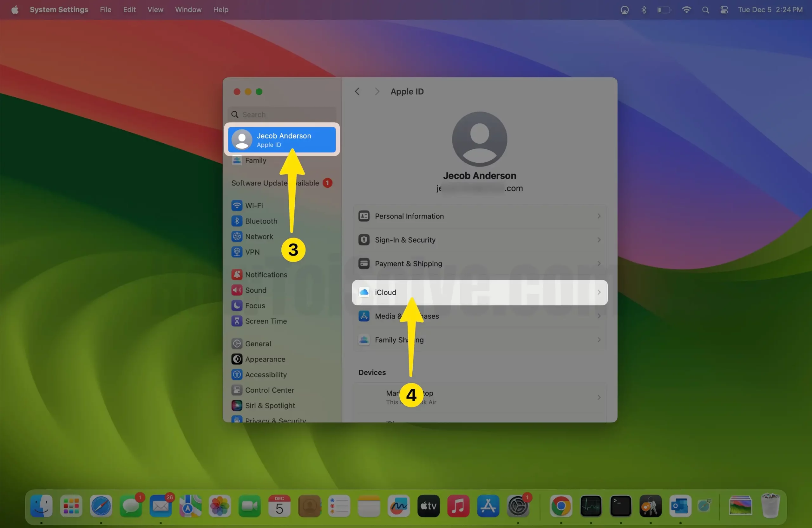This screenshot has height=528, width=812.
Task: Open Screen Time settings
Action: [x=265, y=321]
